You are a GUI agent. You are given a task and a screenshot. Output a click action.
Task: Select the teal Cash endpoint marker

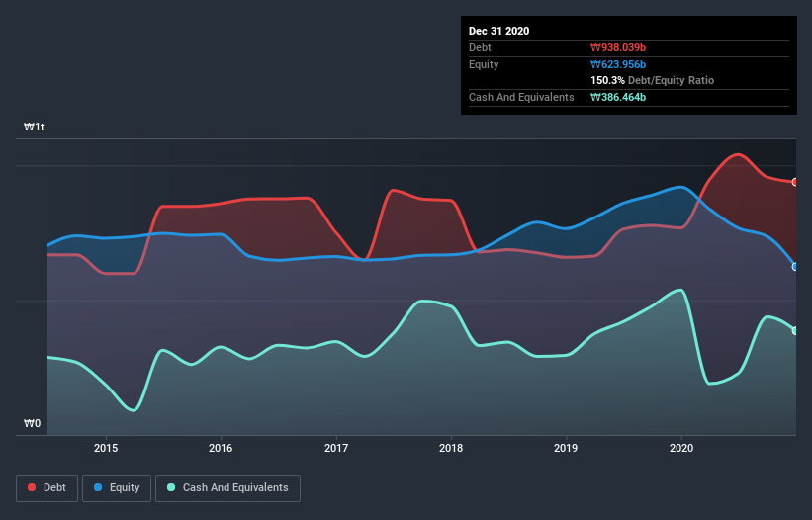click(795, 330)
